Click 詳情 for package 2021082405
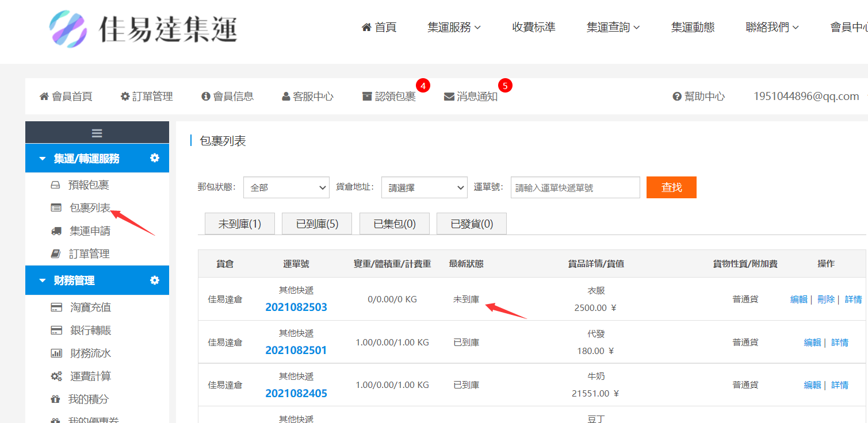The width and height of the screenshot is (868, 423). (840, 385)
